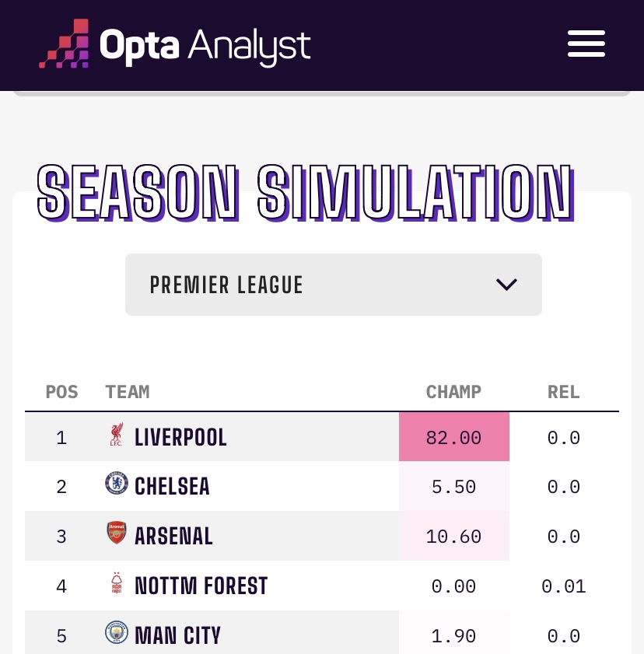Click Arsenal's 10.60 champion probability cell
The image size is (644, 654).
point(453,537)
